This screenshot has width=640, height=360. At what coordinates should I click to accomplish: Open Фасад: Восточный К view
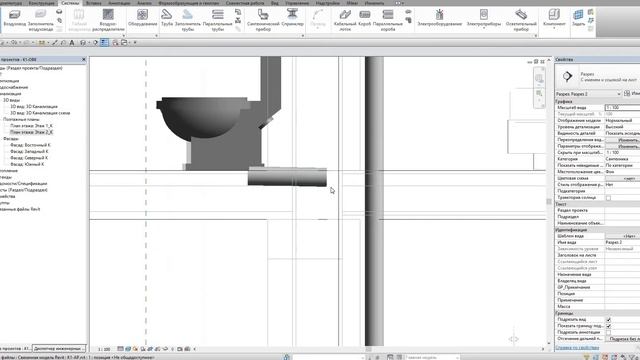(x=30, y=145)
